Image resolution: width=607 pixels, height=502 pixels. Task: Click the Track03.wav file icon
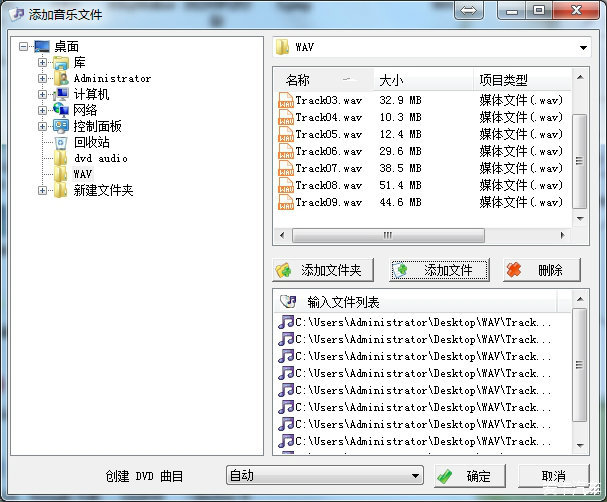coord(286,100)
